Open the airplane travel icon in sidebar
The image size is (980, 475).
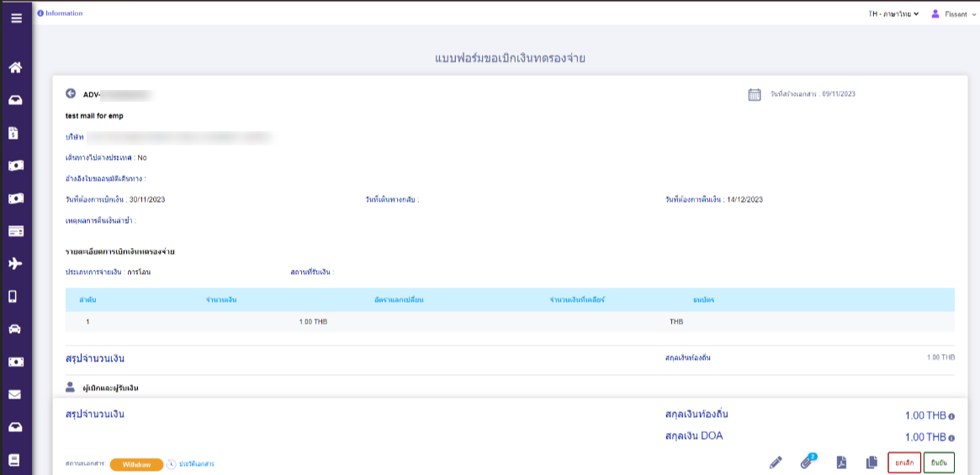coord(15,264)
